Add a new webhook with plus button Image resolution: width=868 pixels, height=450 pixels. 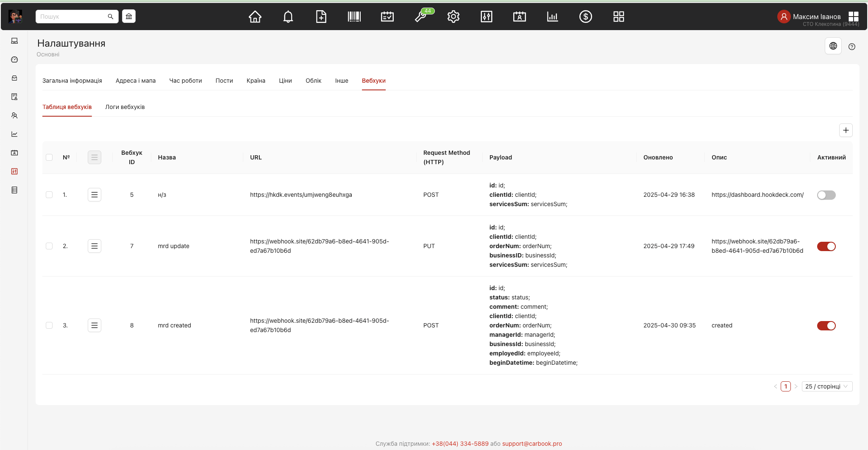click(x=846, y=130)
